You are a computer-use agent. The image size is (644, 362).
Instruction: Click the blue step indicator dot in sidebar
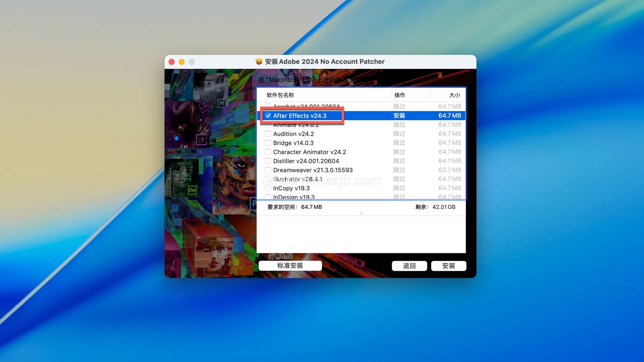(x=176, y=138)
